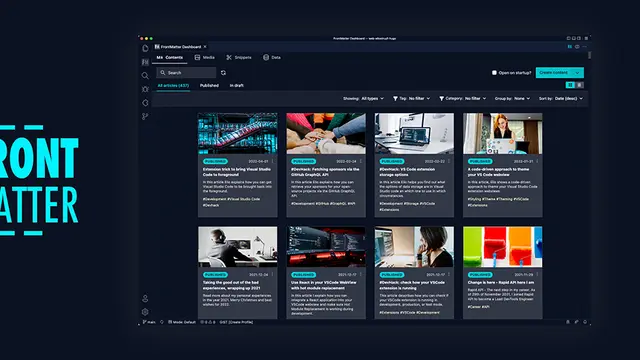Click the dashboard vertical scrollbar
Screen dimensions: 640x360
tap(589, 56)
